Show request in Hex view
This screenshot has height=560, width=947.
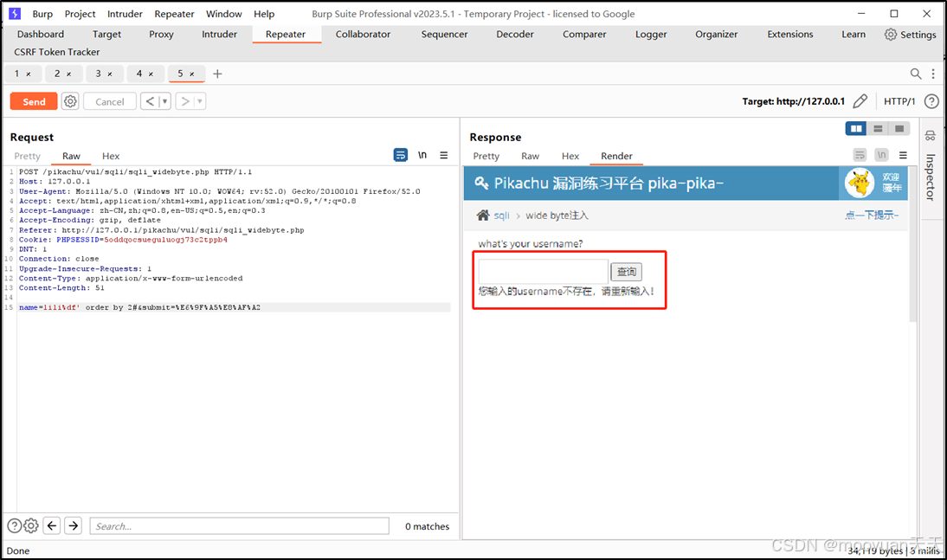pyautogui.click(x=111, y=156)
